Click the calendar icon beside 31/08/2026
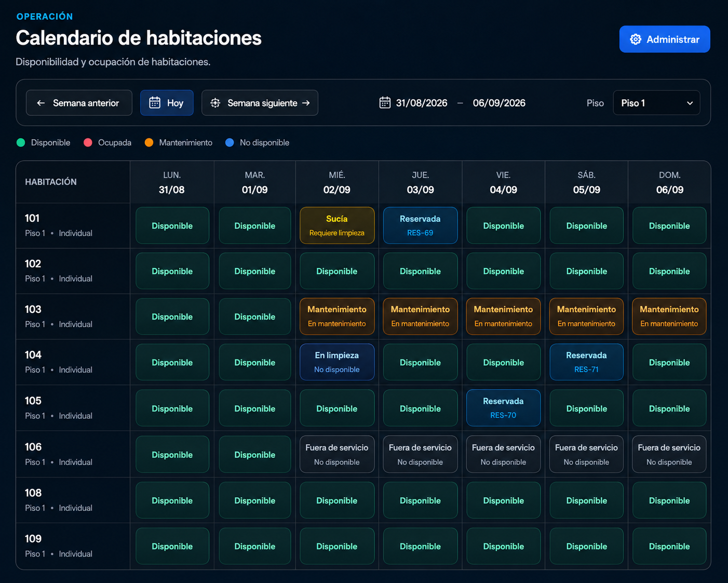 click(x=385, y=103)
